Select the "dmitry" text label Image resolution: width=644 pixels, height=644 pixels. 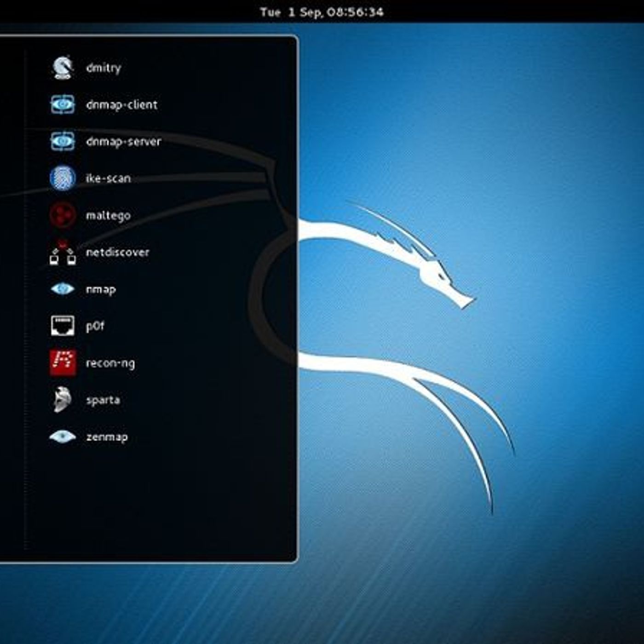coord(103,68)
